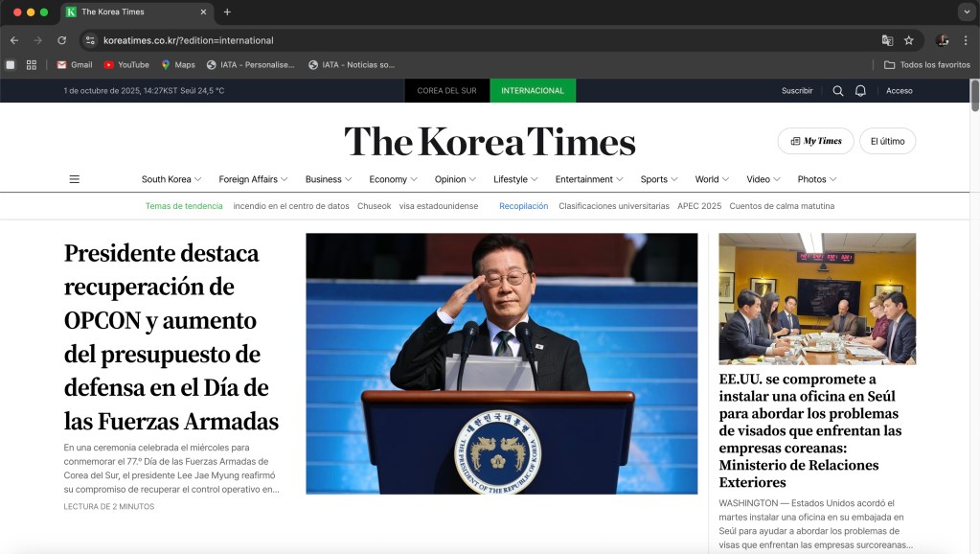Viewport: 980px width, 554px height.
Task: Open the president saluting photo
Action: point(501,363)
